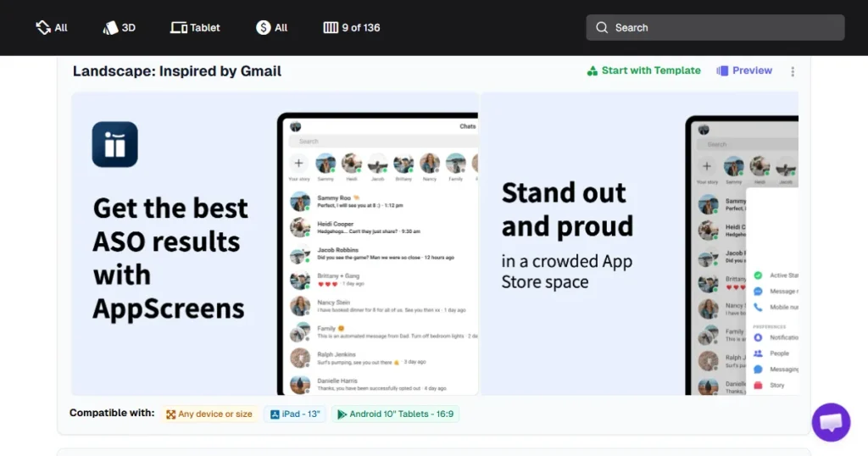Click the Preview button

[x=744, y=71]
